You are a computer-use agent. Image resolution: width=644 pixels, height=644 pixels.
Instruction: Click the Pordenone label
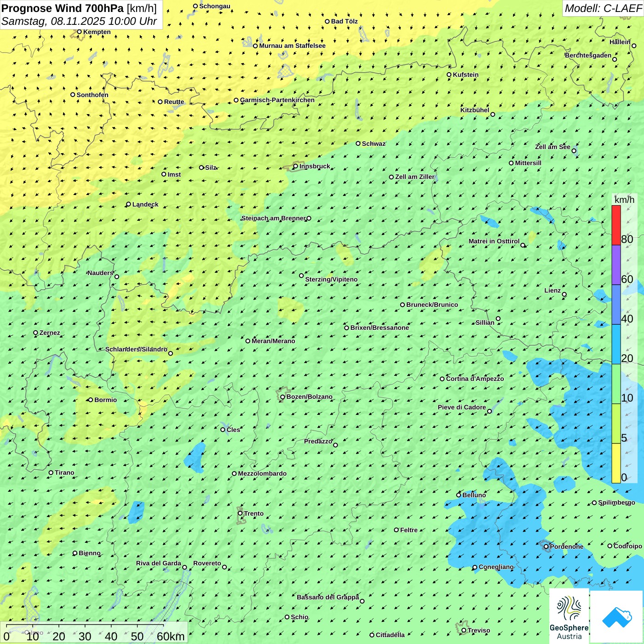[x=566, y=546]
